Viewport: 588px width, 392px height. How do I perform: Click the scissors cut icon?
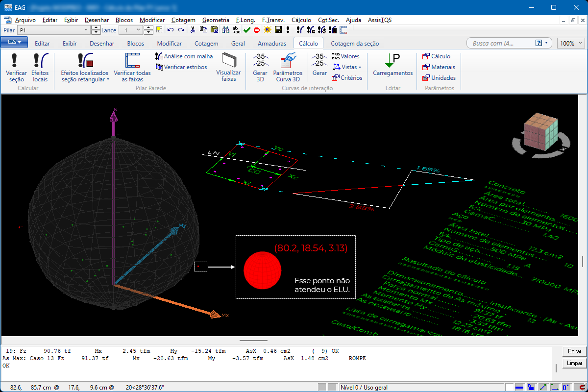point(193,30)
